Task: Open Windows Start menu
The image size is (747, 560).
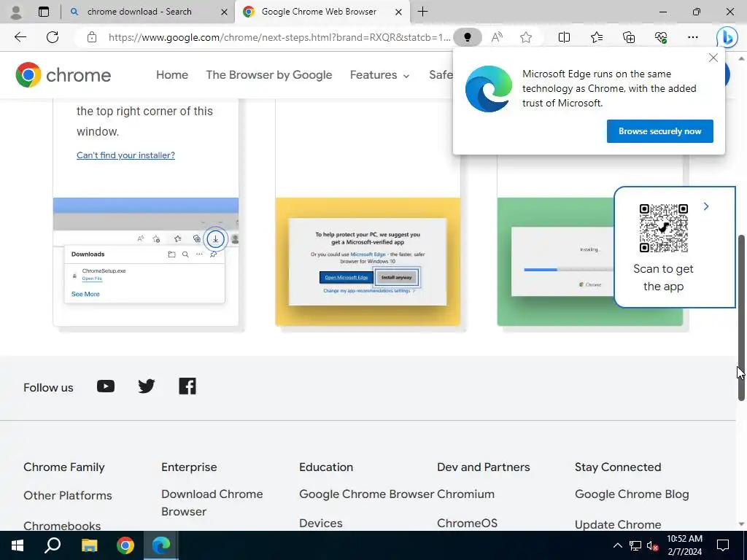Action: [18, 545]
